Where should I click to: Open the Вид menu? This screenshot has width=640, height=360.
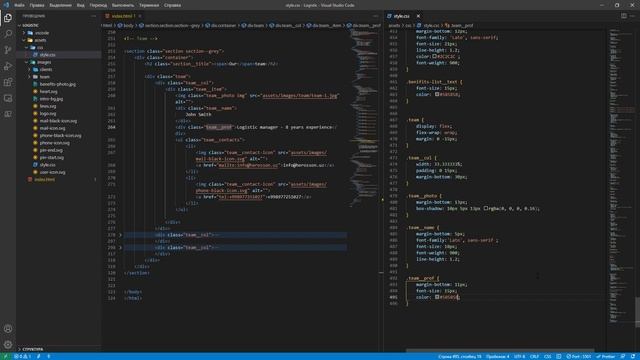tap(81, 5)
